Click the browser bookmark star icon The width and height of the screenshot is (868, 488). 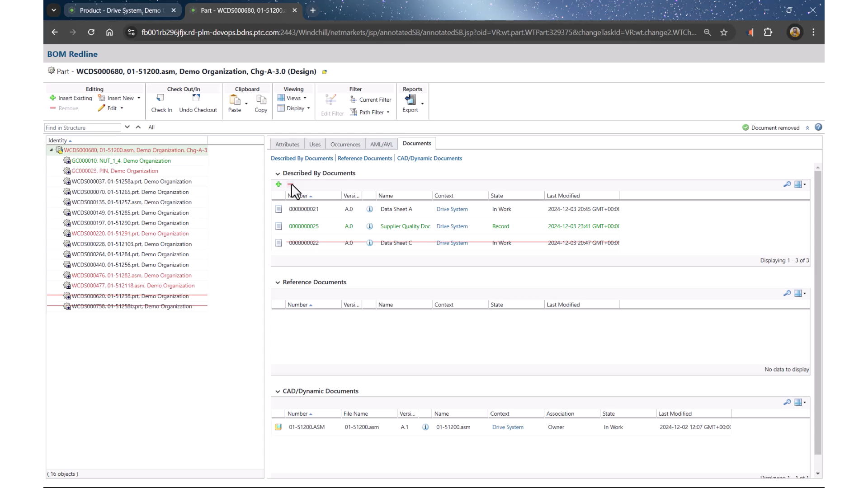(724, 33)
